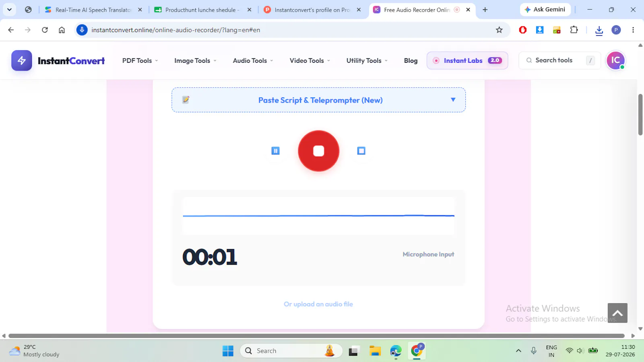This screenshot has width=644, height=362.
Task: Close the Producthunt lunche shedule tab
Action: click(x=250, y=10)
